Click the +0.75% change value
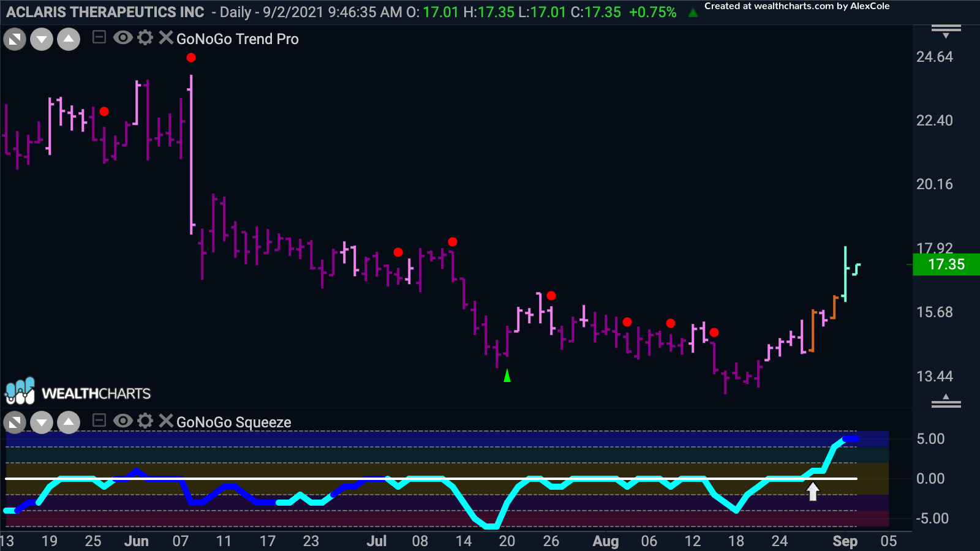 pyautogui.click(x=653, y=12)
